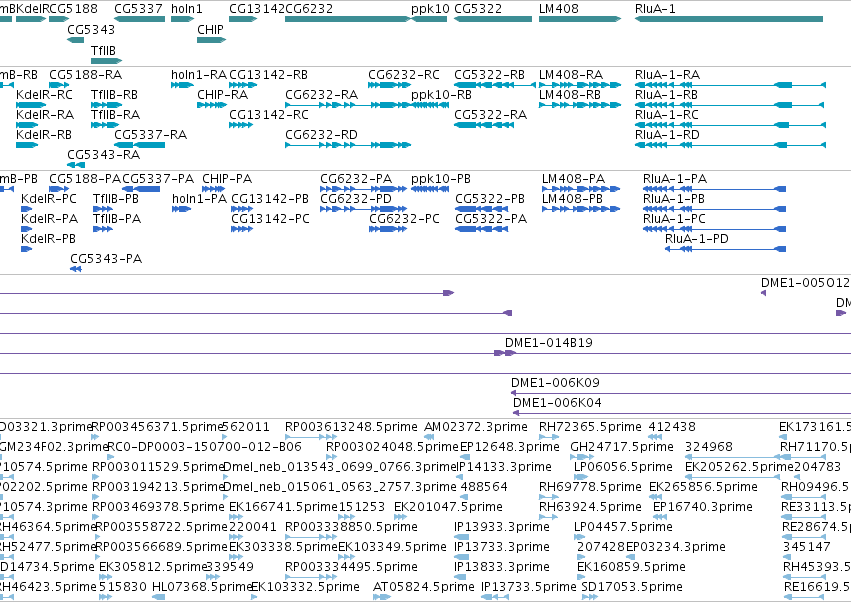Click the HL07368.5prime EST label
This screenshot has width=851, height=602.
coord(202,587)
